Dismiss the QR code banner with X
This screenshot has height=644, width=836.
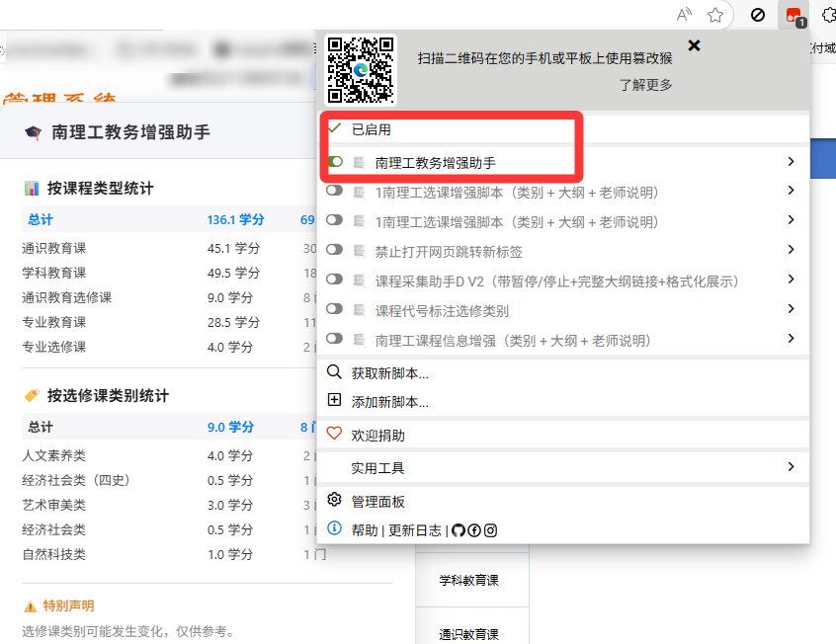pos(694,45)
